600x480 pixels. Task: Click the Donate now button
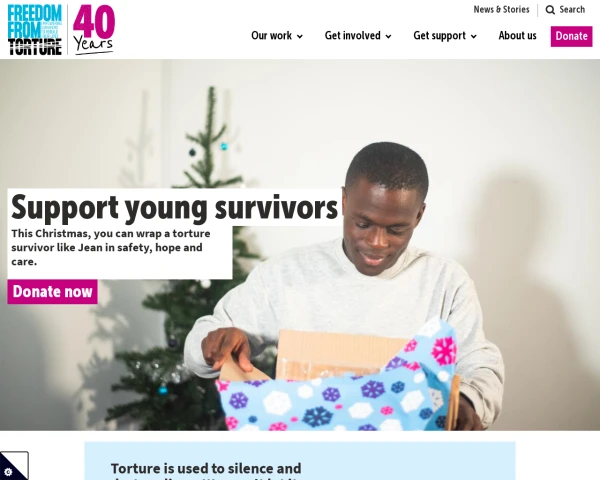(52, 292)
